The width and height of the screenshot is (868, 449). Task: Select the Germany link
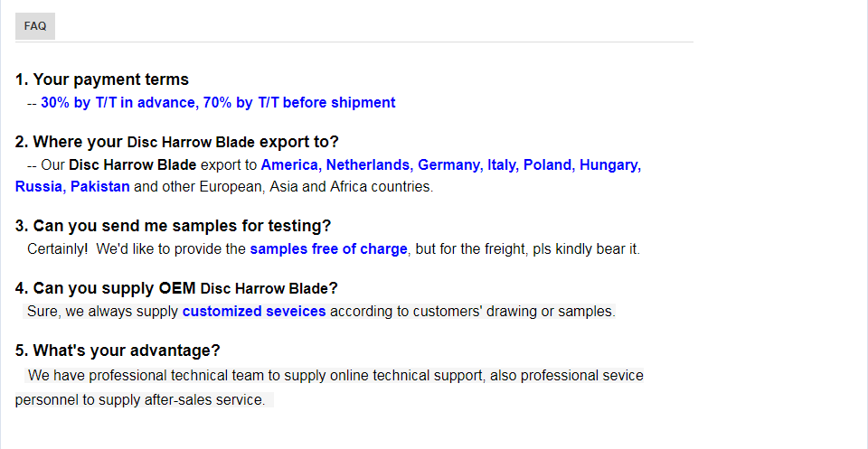point(449,165)
